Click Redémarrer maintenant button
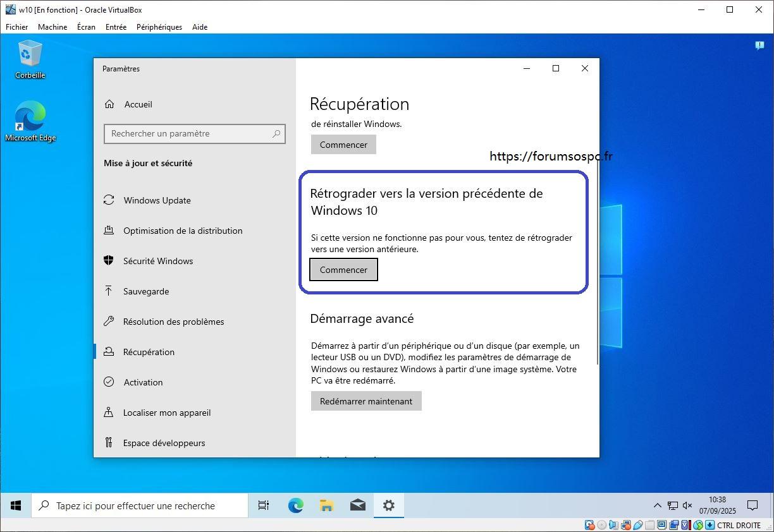This screenshot has height=532, width=774. click(366, 401)
